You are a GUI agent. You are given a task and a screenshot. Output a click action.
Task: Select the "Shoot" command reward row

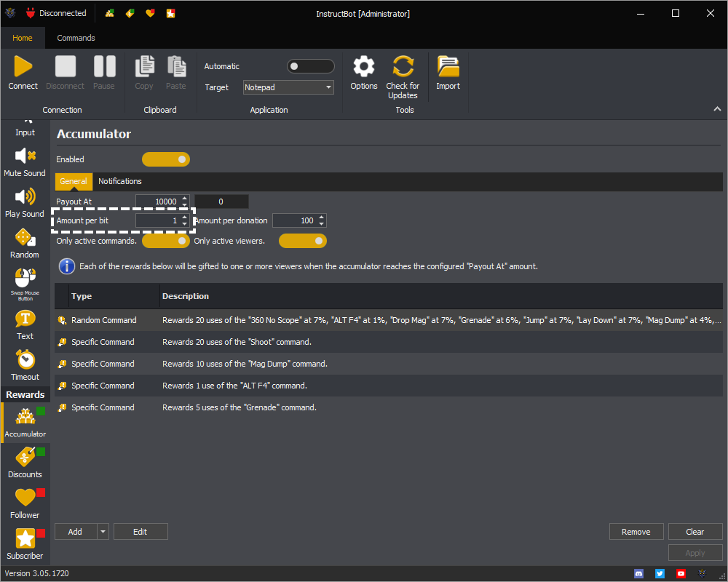[389, 342]
